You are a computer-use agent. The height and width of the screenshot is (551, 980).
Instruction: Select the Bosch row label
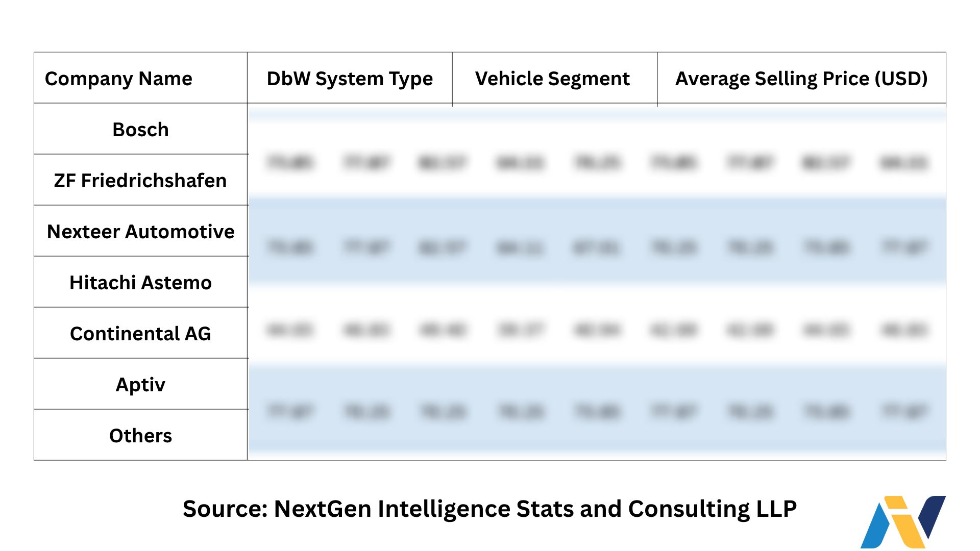click(140, 130)
